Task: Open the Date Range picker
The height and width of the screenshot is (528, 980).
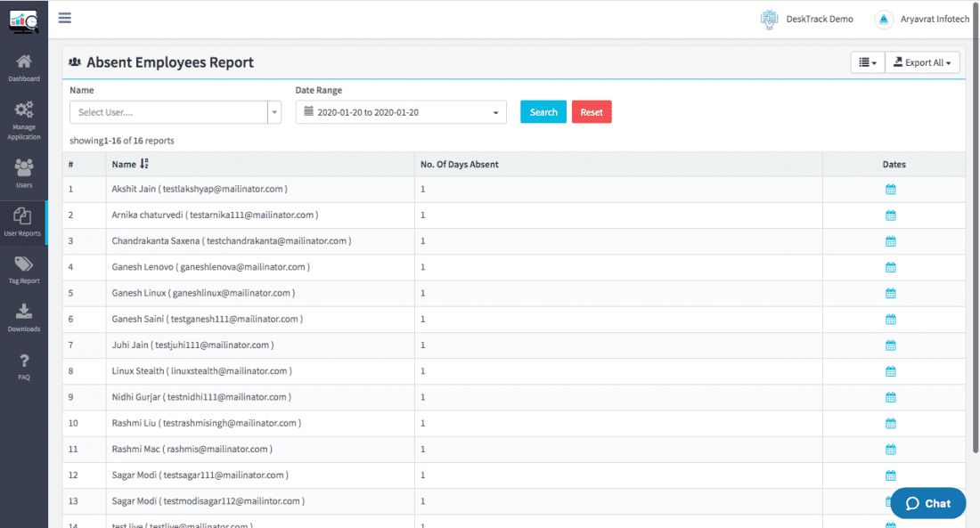Action: [x=400, y=111]
